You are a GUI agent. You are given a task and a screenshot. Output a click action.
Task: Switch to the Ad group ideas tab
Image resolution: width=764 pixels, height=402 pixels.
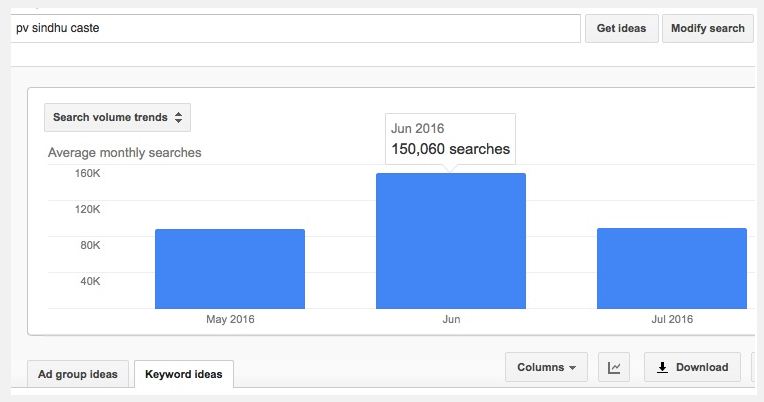[78, 374]
